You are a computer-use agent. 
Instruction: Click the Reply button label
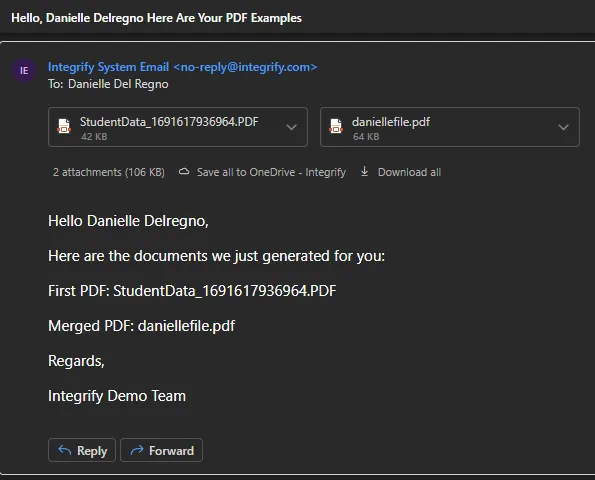pyautogui.click(x=92, y=451)
